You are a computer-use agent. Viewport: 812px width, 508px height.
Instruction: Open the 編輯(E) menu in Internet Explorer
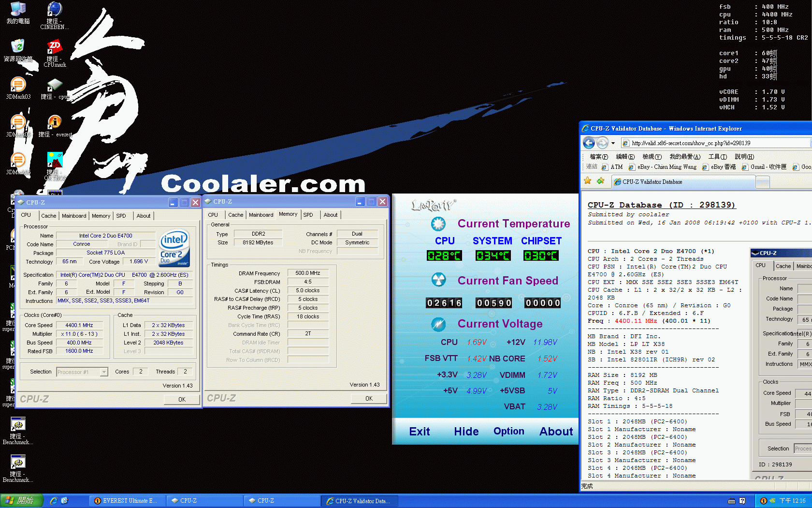tap(625, 157)
